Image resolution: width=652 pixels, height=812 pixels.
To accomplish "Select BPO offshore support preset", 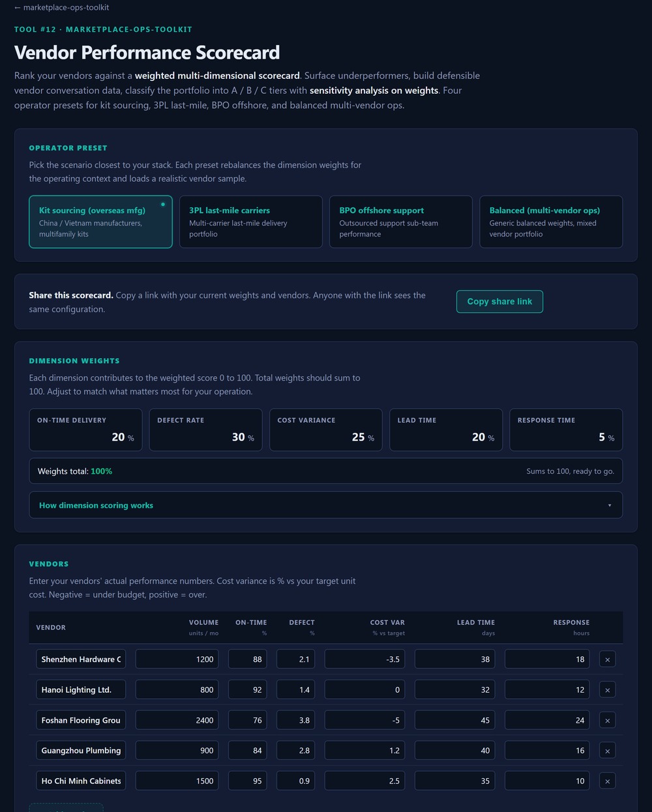I will (x=401, y=222).
